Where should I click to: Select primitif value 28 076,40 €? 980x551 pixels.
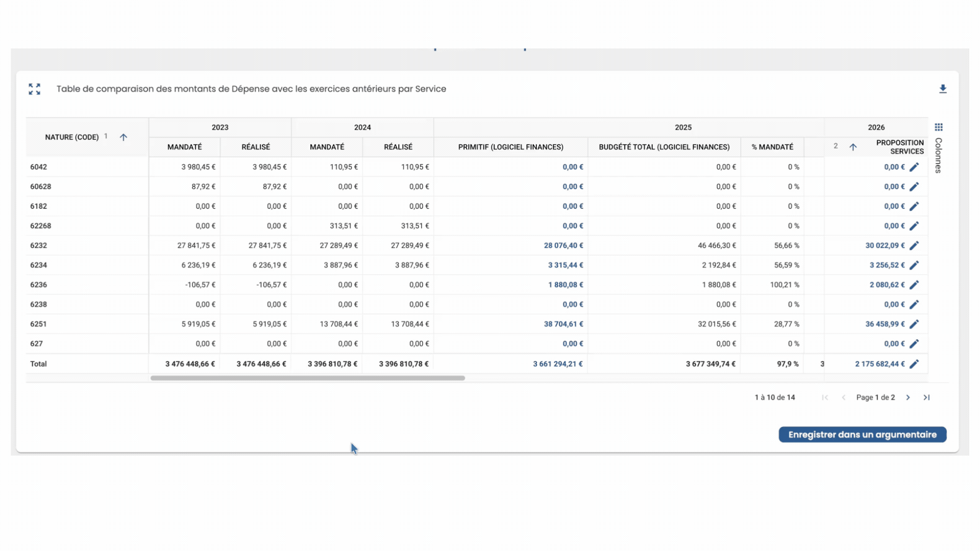pyautogui.click(x=563, y=245)
